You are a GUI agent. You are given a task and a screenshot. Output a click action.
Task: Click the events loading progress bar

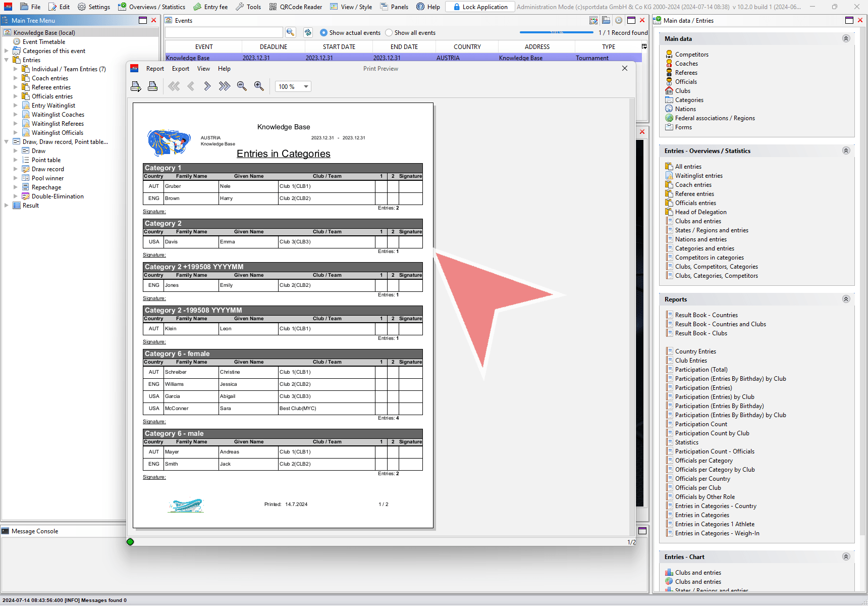pos(556,32)
